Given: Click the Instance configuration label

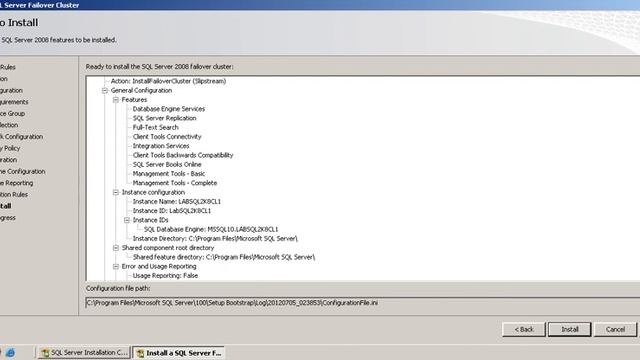Looking at the screenshot, I should coord(153,192).
